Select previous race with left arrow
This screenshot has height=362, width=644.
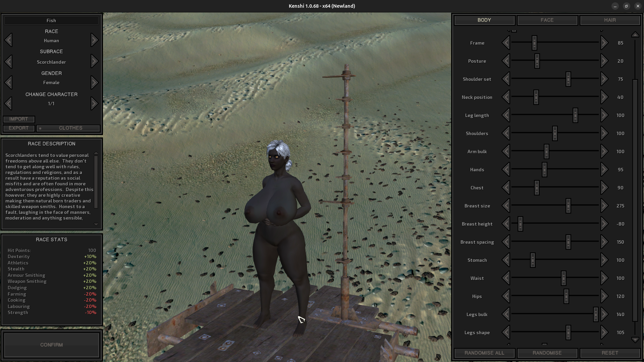(x=8, y=40)
